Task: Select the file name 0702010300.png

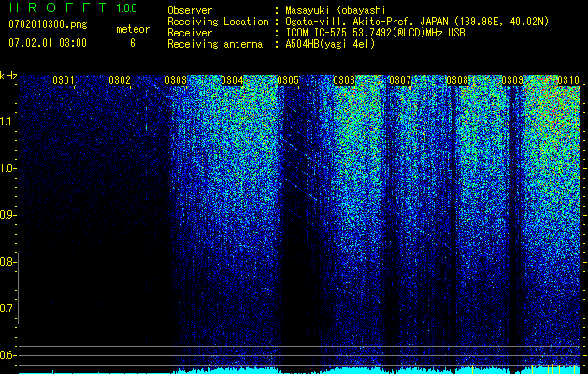Action: coord(48,25)
